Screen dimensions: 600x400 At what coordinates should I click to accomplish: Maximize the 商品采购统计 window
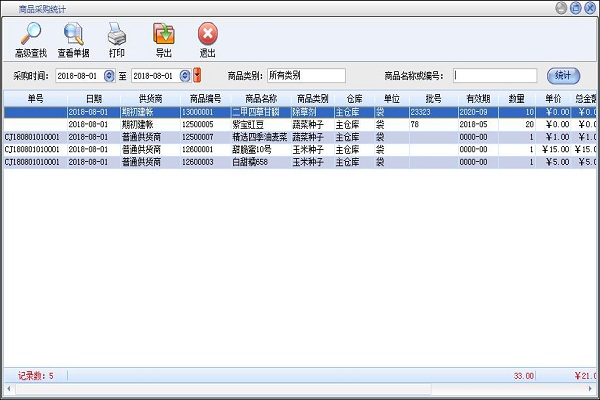575,7
